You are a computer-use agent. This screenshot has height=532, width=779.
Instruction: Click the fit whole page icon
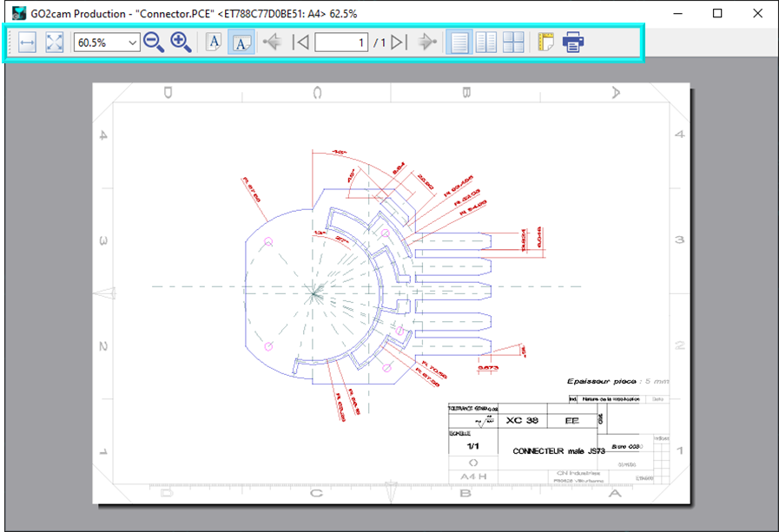[x=55, y=43]
